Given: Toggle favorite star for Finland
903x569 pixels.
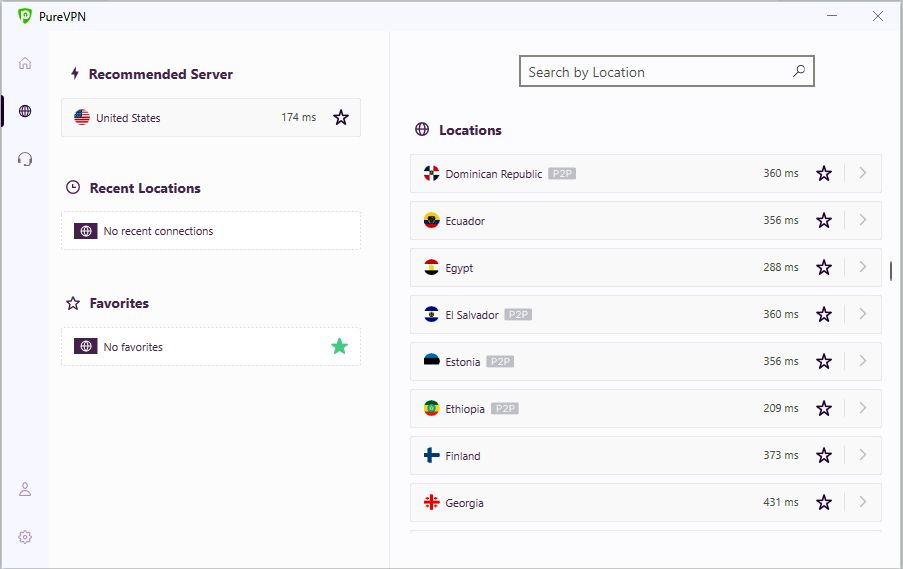Looking at the screenshot, I should click(x=824, y=456).
